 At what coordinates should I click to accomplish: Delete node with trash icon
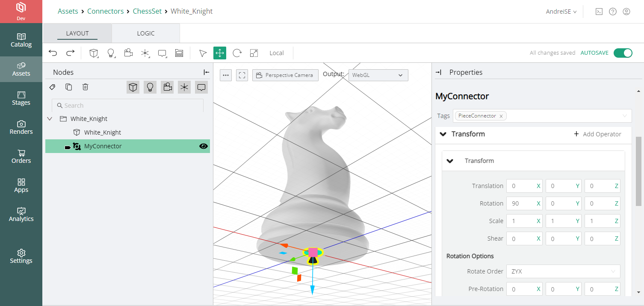coord(86,87)
